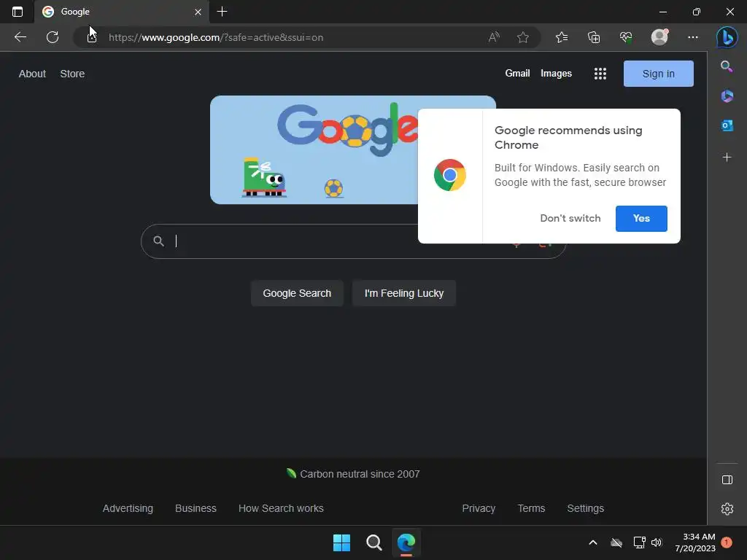This screenshot has height=560, width=747.
Task: Add this page to favorites star
Action: 522,37
